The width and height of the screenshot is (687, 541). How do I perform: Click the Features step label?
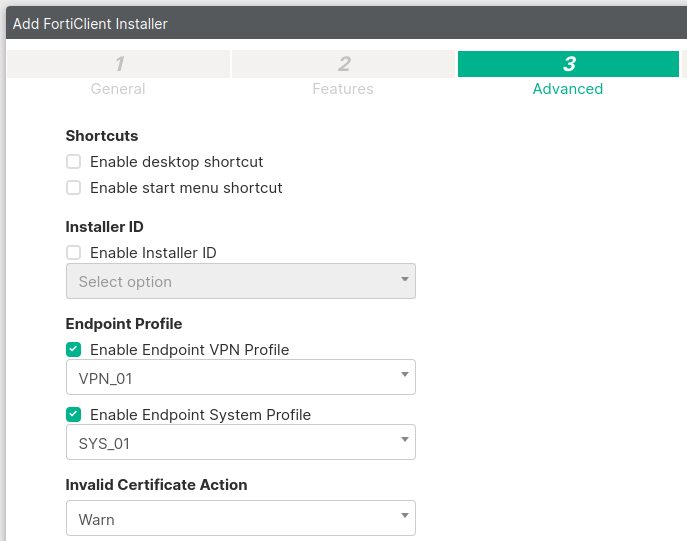[343, 89]
